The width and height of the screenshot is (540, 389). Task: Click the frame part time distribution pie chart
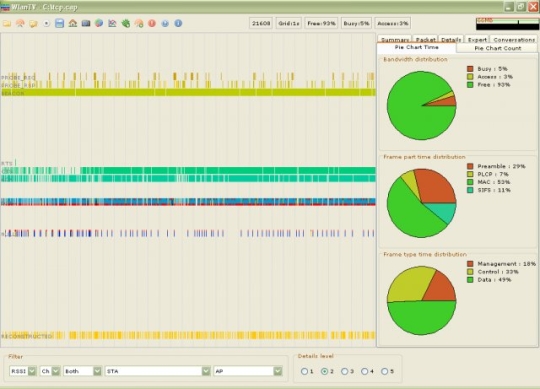pos(422,203)
